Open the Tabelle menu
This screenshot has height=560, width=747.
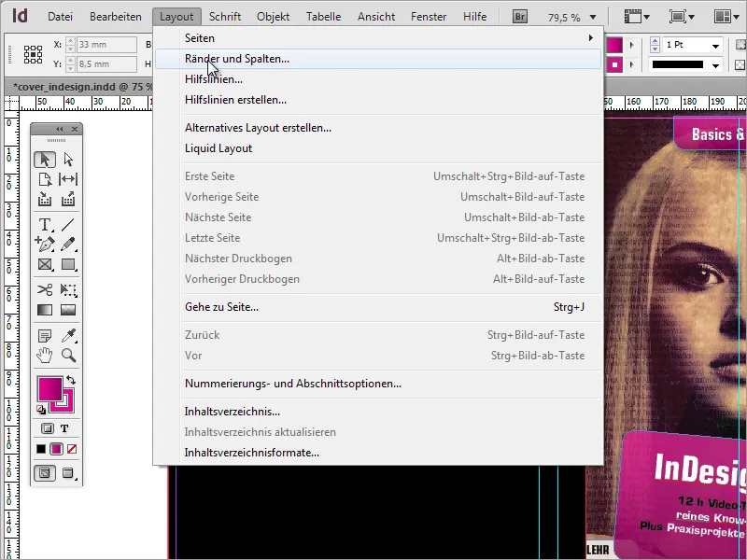click(x=323, y=17)
